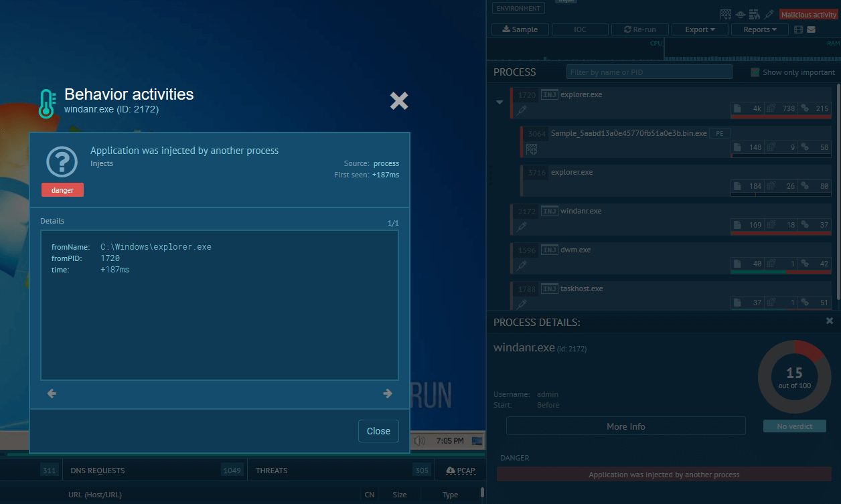The width and height of the screenshot is (841, 504).
Task: Click the RAM usage graph
Action: coord(753,49)
